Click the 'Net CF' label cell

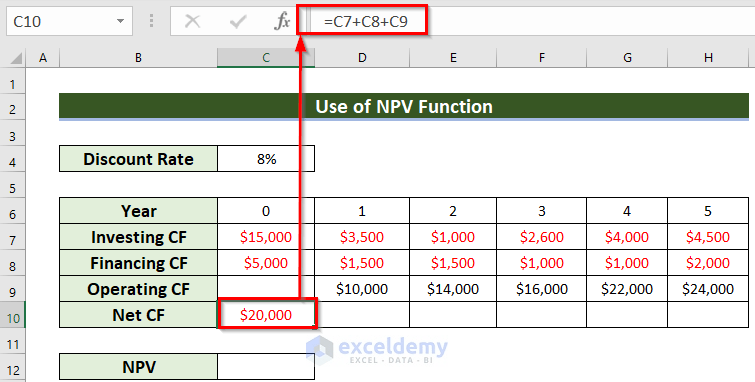point(138,315)
